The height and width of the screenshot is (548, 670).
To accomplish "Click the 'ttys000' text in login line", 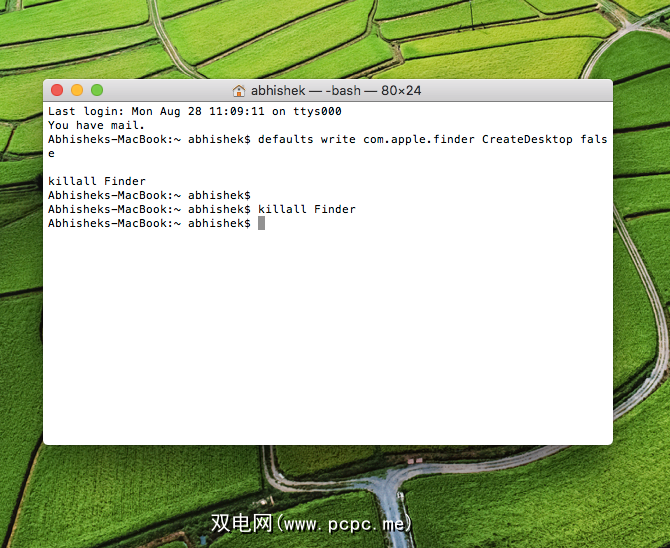I will 317,111.
